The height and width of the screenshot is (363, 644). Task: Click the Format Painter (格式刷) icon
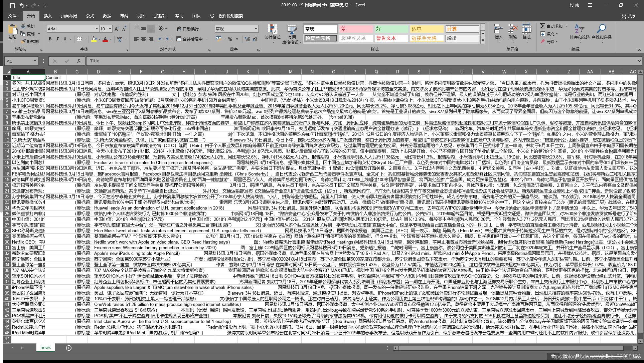pyautogui.click(x=23, y=41)
